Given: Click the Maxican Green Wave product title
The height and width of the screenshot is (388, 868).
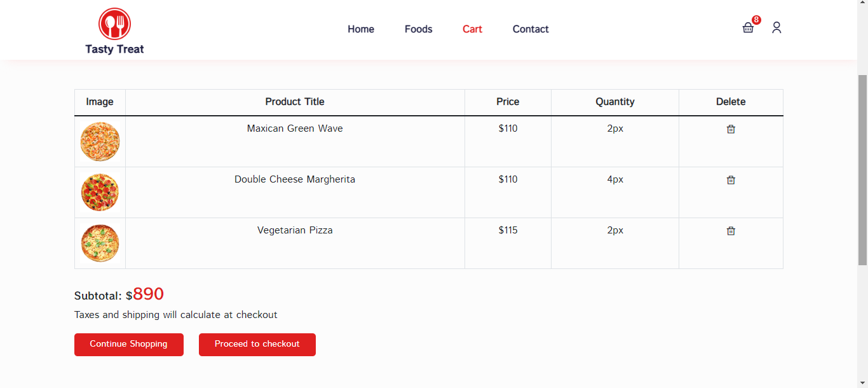Looking at the screenshot, I should click(295, 128).
